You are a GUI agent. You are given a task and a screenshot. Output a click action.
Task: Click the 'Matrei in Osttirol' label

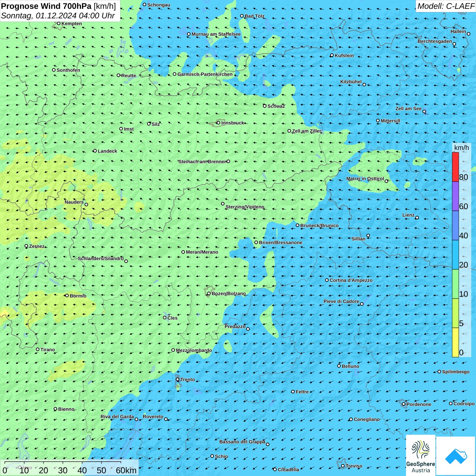(365, 178)
